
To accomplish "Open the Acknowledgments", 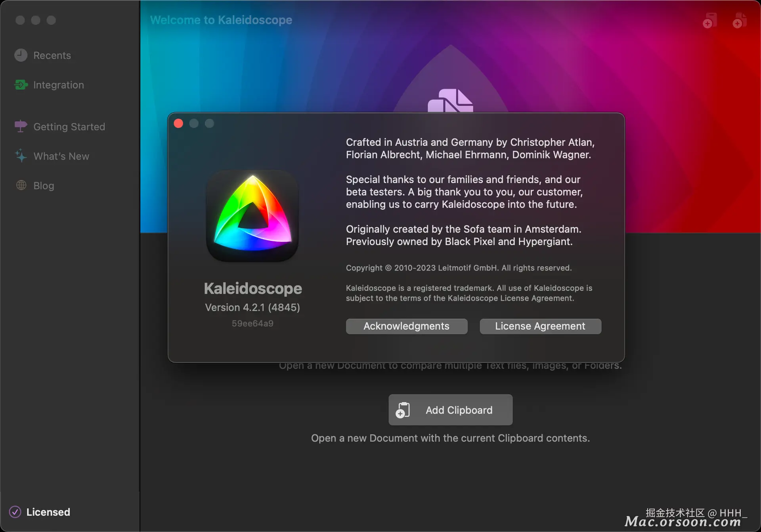I will pyautogui.click(x=406, y=326).
